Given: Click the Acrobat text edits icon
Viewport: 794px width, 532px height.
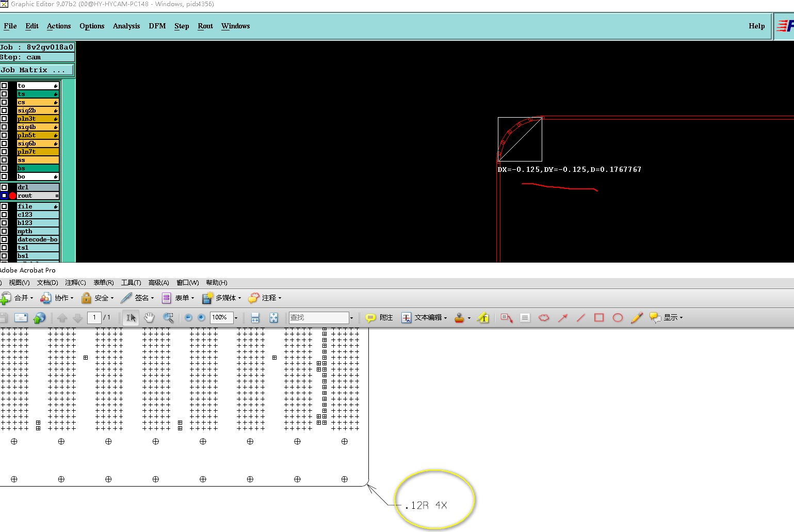Looking at the screenshot, I should (407, 318).
